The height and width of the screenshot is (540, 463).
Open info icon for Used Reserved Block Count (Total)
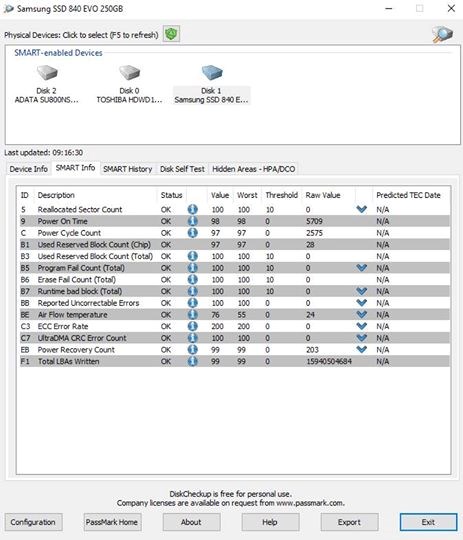(x=193, y=256)
